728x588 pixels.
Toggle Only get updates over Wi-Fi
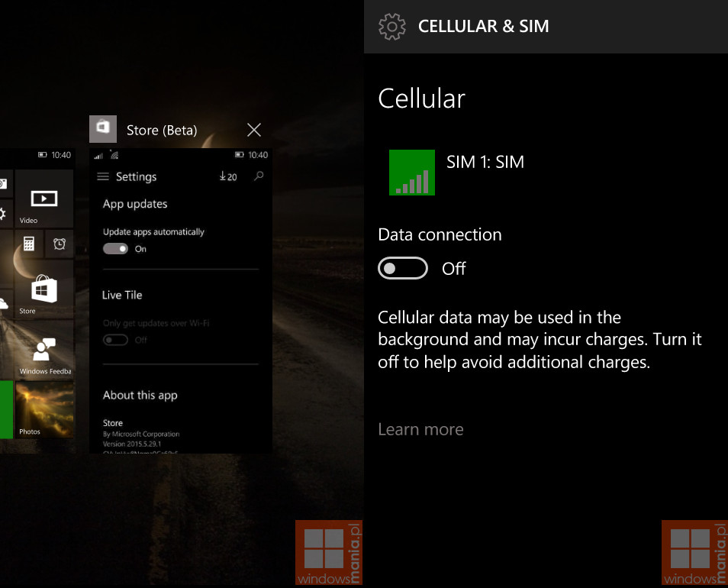pos(115,340)
